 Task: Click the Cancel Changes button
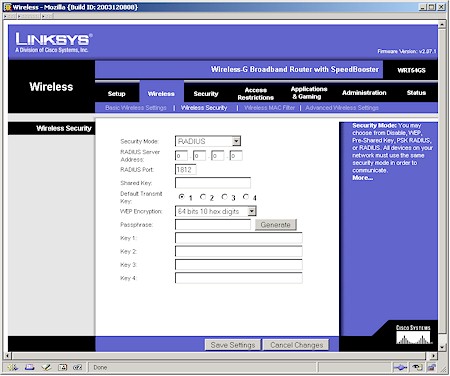coord(296,345)
